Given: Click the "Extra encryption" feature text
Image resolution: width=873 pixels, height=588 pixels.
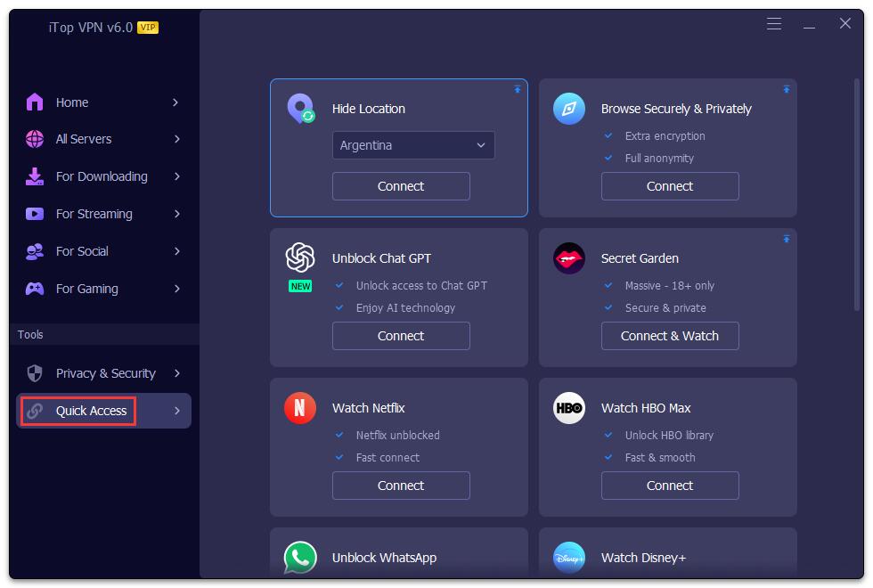Looking at the screenshot, I should click(665, 135).
